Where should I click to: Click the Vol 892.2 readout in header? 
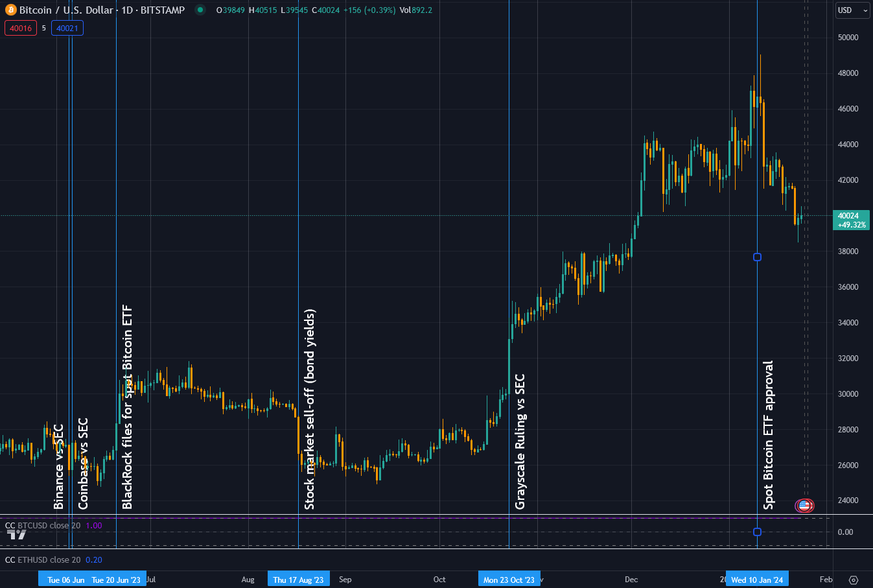tap(416, 10)
